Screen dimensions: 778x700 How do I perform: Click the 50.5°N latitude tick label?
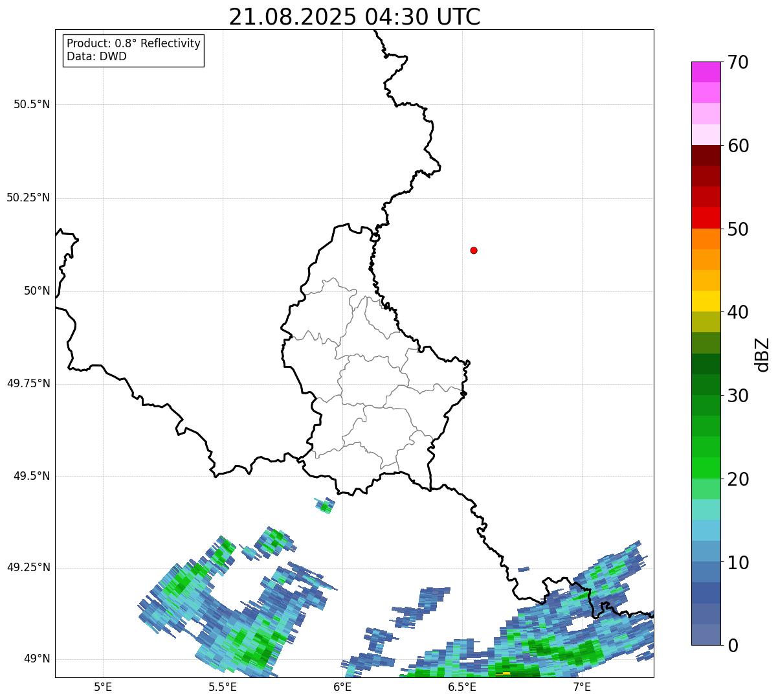pyautogui.click(x=32, y=104)
